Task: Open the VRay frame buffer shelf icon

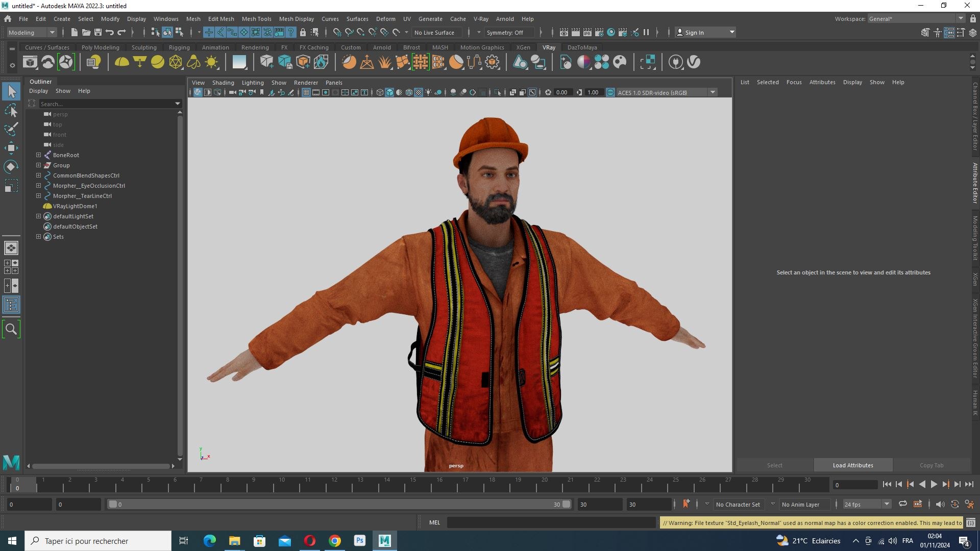Action: pos(30,62)
